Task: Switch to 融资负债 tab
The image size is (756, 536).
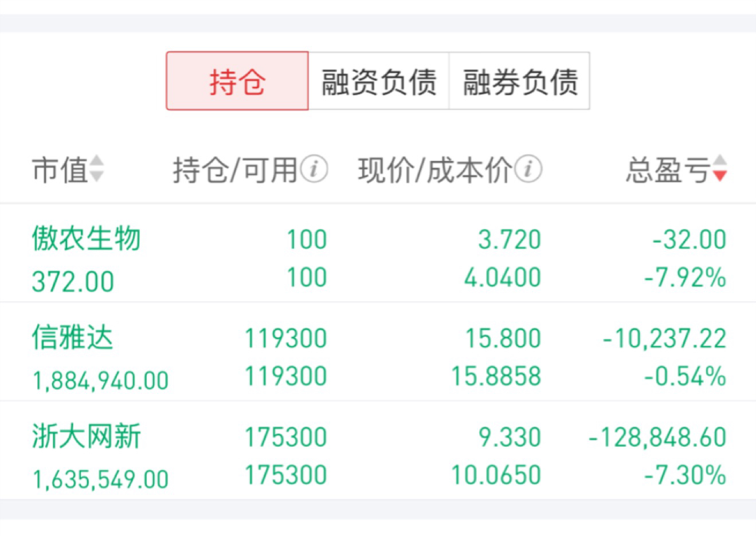Action: click(x=379, y=81)
